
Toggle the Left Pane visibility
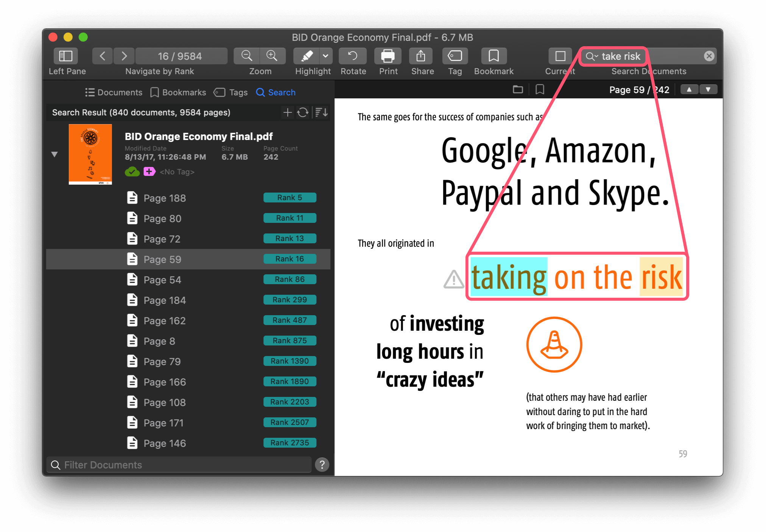tap(65, 56)
